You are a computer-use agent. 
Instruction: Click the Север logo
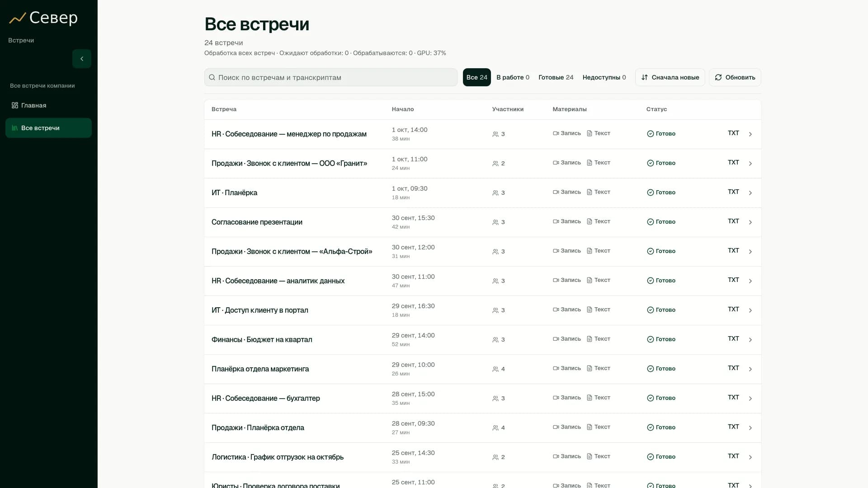point(43,18)
